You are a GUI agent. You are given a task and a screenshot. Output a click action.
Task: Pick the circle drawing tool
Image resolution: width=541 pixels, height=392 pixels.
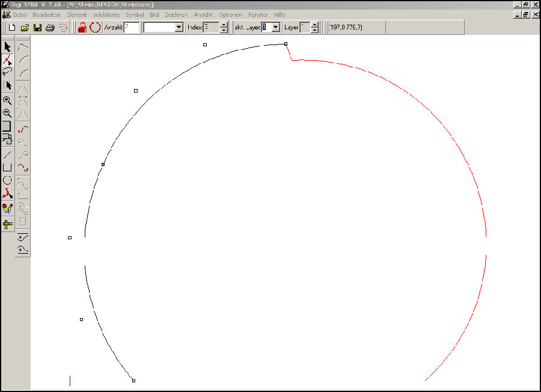tap(8, 180)
